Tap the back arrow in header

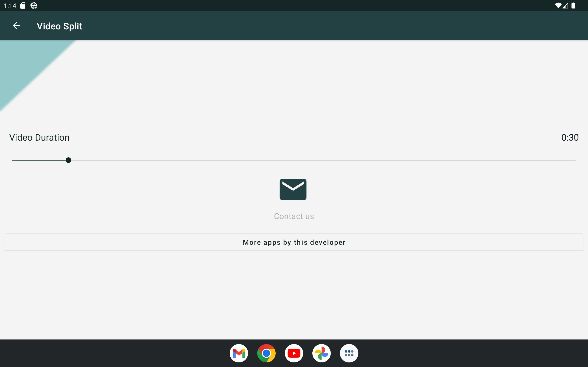coord(17,26)
